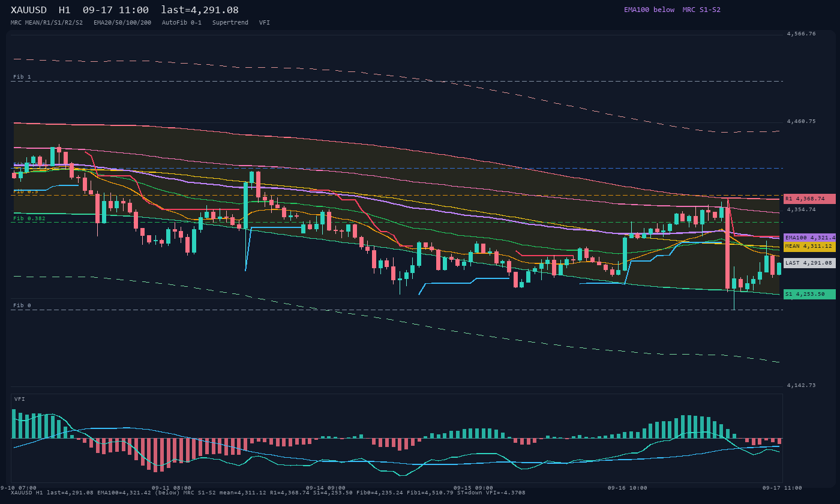Click the 4,566.76 price axis value
The width and height of the screenshot is (840, 504).
click(x=802, y=34)
